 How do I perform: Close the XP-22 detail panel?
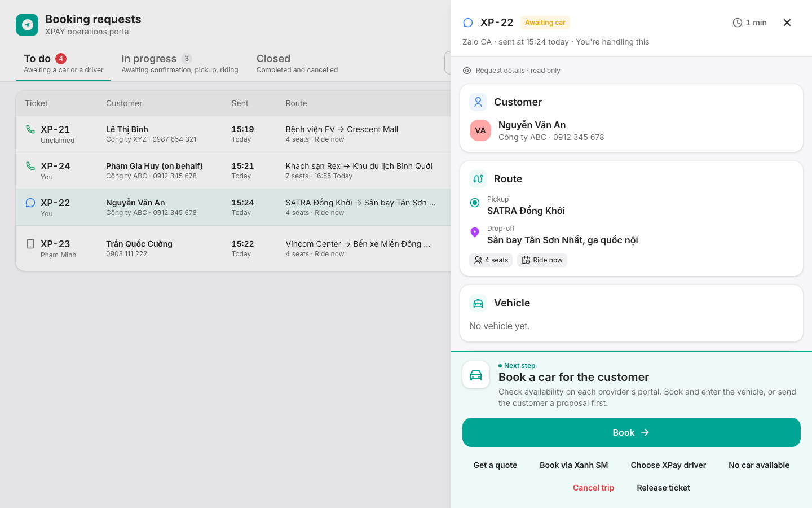tap(787, 23)
